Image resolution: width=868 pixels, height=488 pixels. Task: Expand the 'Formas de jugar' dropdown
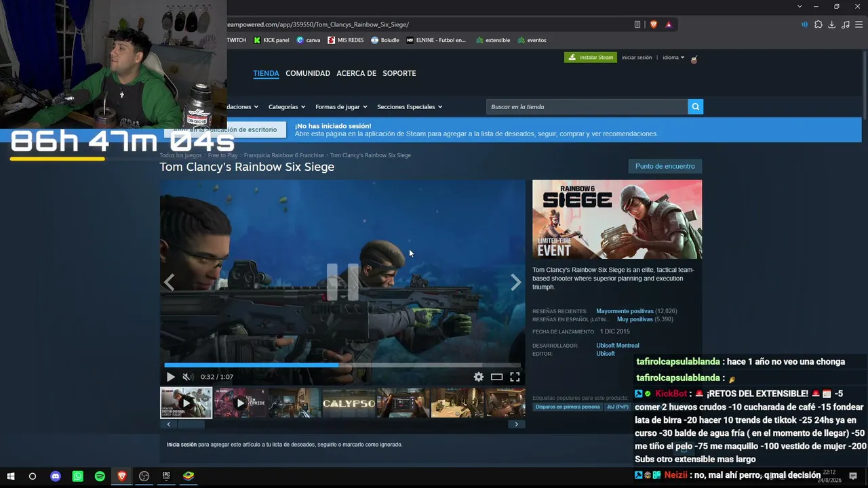click(x=341, y=106)
